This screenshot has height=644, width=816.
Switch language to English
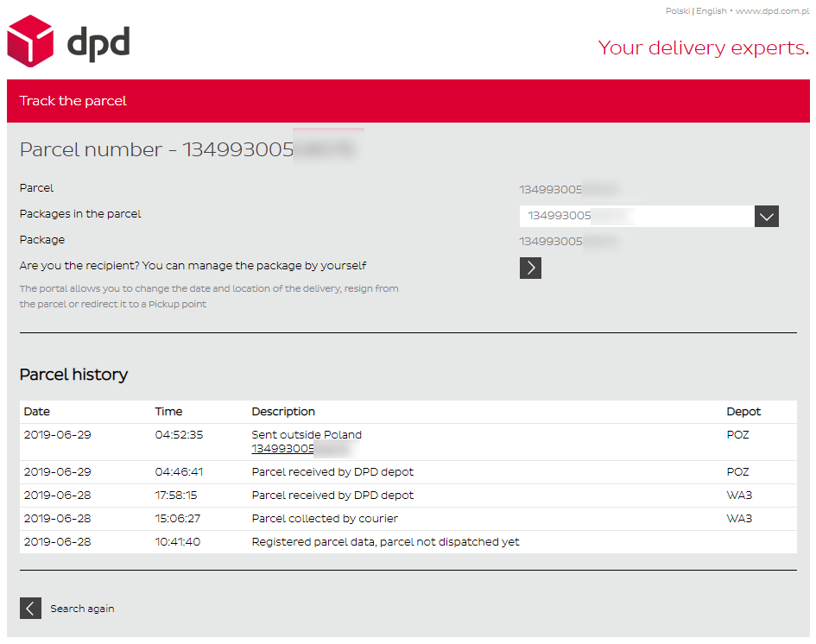click(x=711, y=11)
